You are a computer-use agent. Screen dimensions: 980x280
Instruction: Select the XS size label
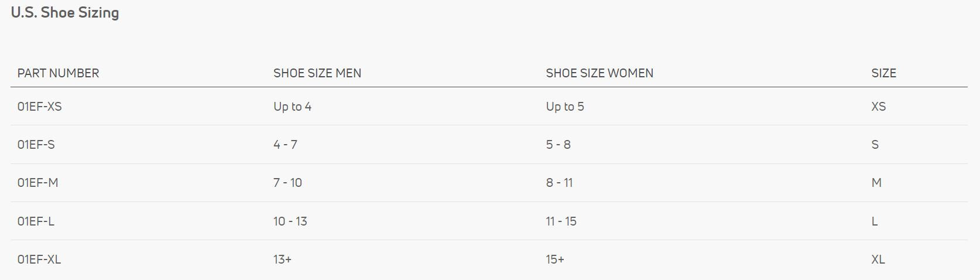coord(878,107)
